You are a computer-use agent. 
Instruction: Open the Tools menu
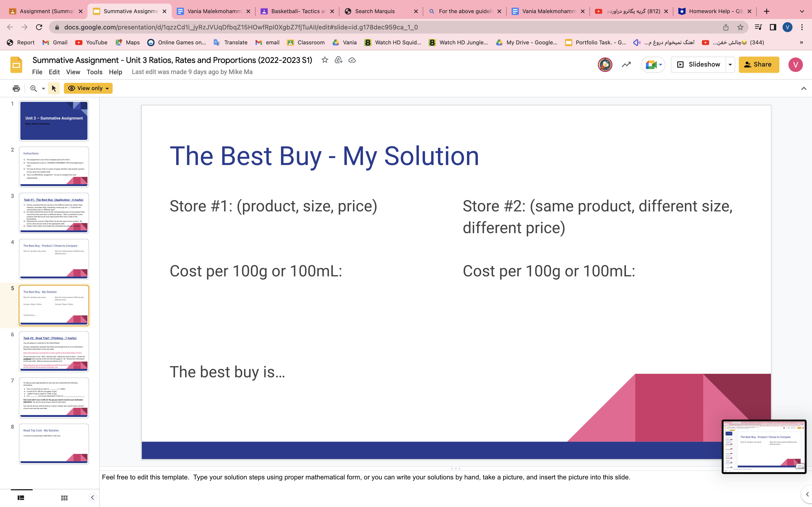tap(94, 72)
